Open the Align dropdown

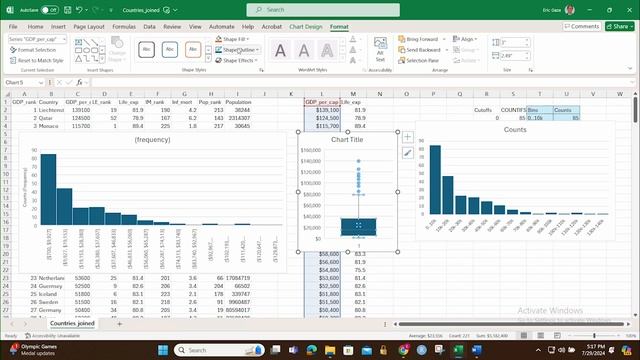(x=465, y=39)
